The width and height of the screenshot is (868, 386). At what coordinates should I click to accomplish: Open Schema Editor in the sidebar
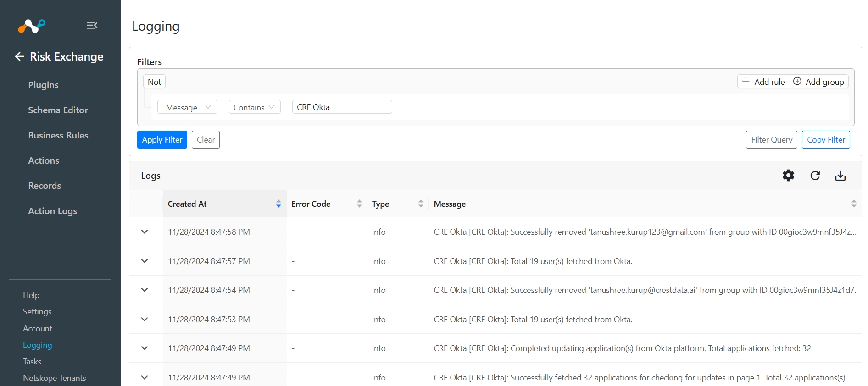pos(58,110)
